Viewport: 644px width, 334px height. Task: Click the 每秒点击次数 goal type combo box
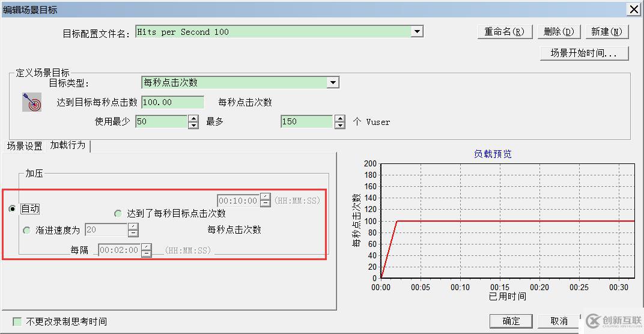pyautogui.click(x=240, y=82)
